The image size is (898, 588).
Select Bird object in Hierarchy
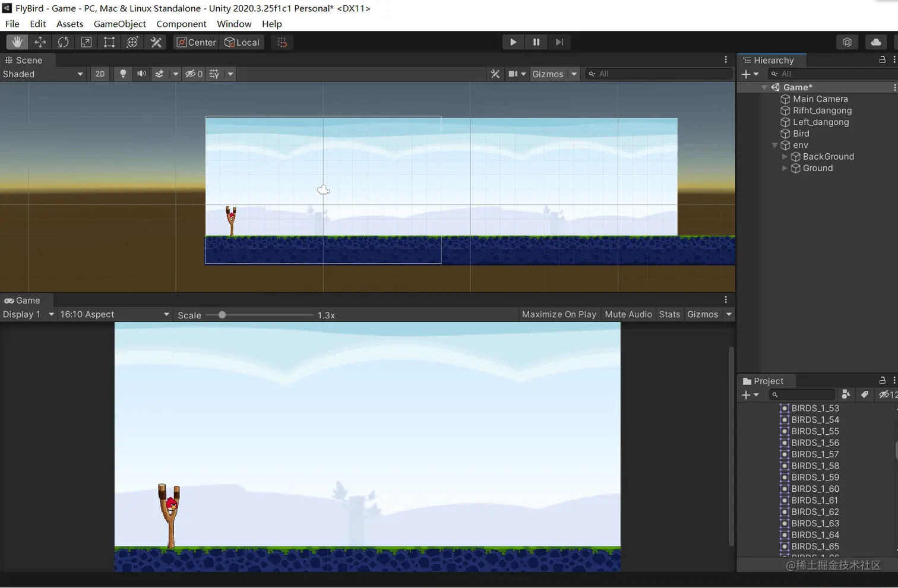pos(801,134)
